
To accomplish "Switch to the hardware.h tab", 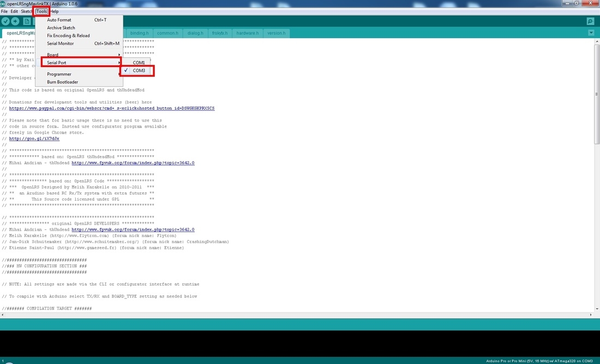I will [248, 33].
